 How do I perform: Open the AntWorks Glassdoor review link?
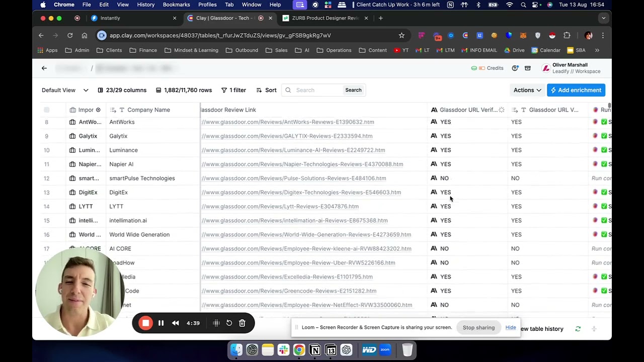(288, 122)
